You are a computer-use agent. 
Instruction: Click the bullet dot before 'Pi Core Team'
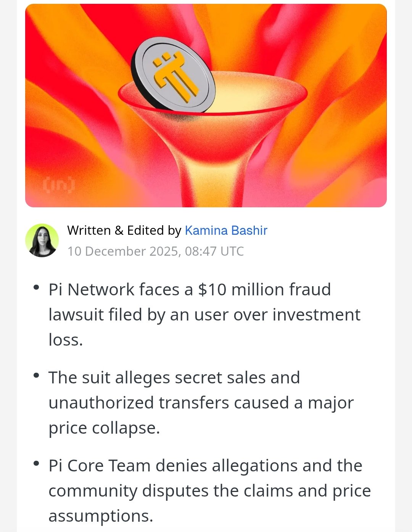tap(37, 463)
